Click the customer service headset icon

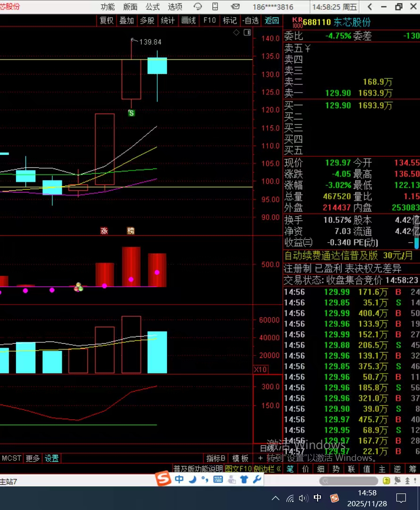coord(198,7)
